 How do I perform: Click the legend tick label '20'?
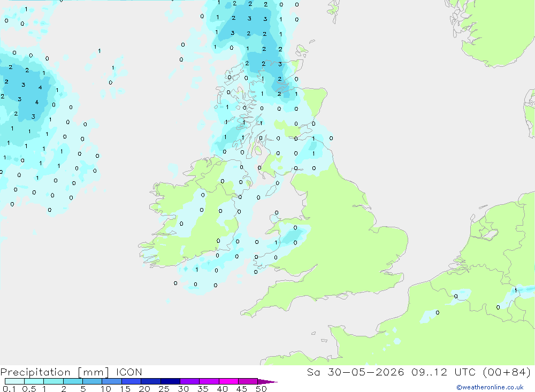pos(144,389)
